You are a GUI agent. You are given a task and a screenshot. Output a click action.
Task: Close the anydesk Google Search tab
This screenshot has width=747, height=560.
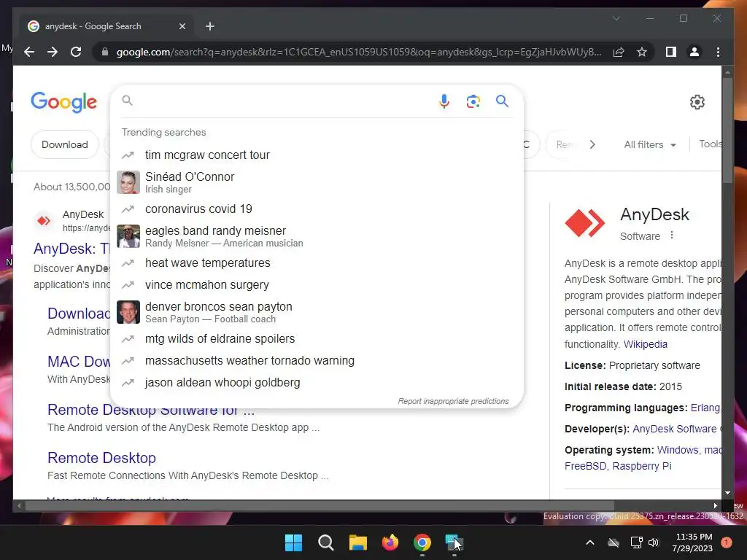pos(182,26)
